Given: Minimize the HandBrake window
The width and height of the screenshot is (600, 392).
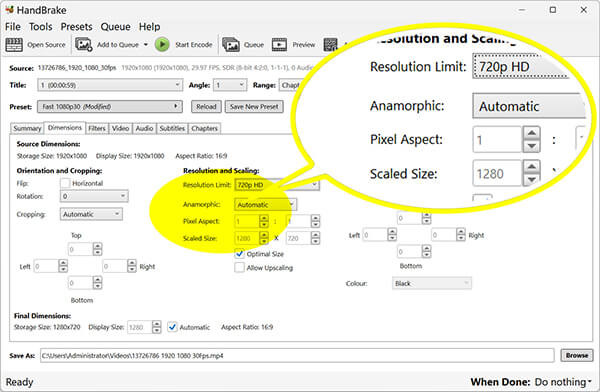Looking at the screenshot, I should click(522, 10).
